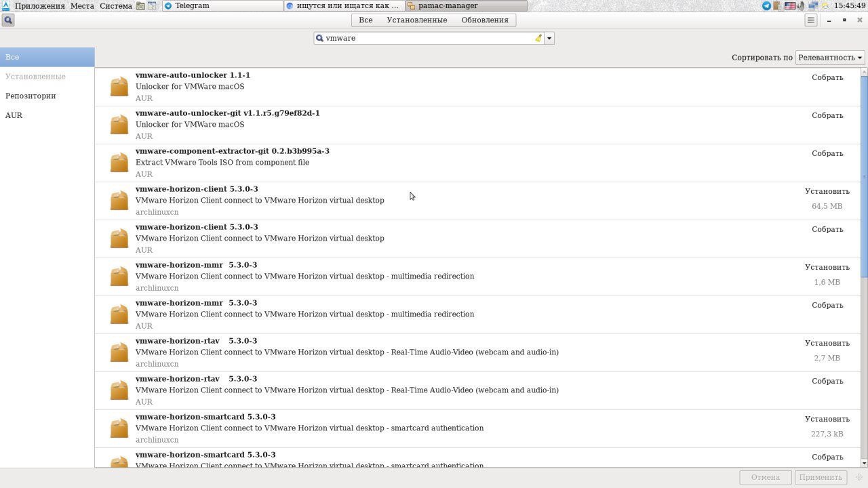
Task: Switch to the 'Обновления' header tab
Action: pos(485,20)
